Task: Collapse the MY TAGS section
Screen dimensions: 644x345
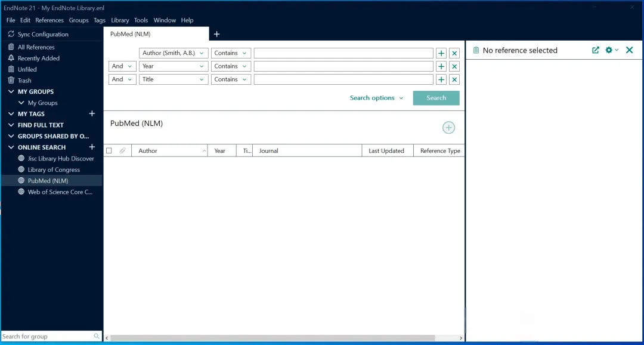Action: pos(11,113)
